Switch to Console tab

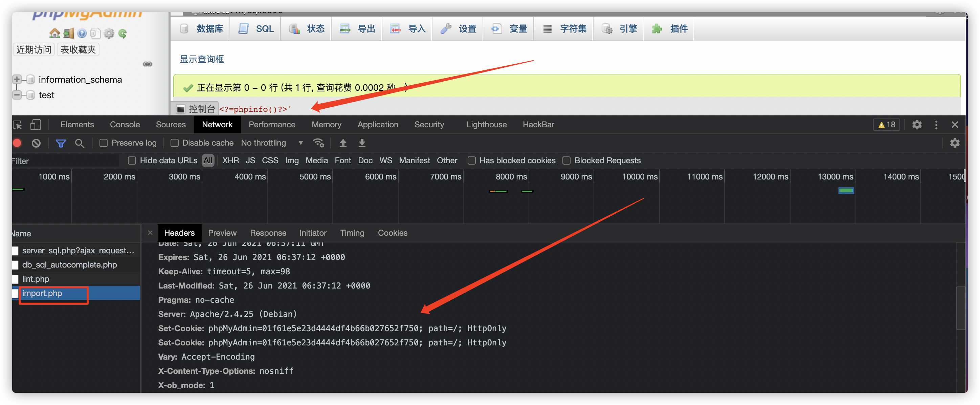tap(125, 125)
